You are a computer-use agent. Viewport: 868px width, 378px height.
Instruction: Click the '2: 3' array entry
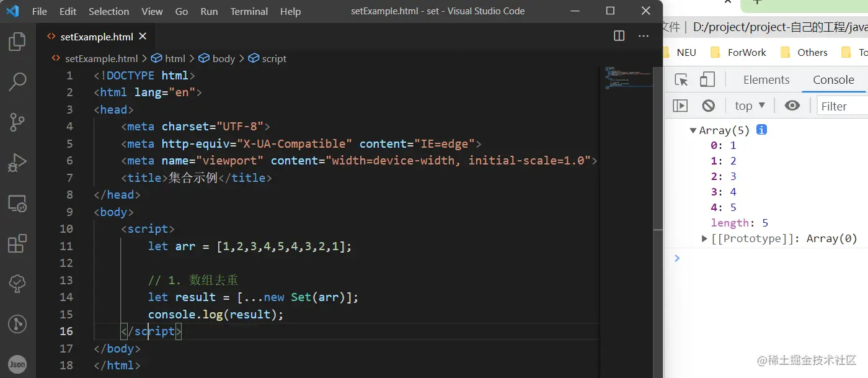click(x=724, y=176)
